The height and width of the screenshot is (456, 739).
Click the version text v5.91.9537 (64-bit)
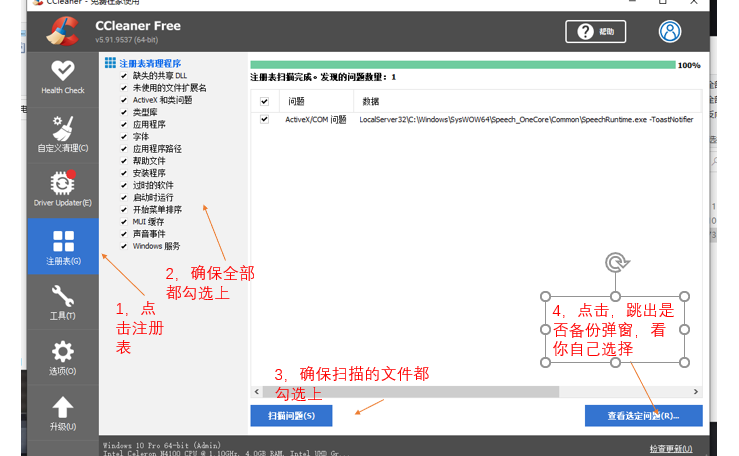point(126,40)
